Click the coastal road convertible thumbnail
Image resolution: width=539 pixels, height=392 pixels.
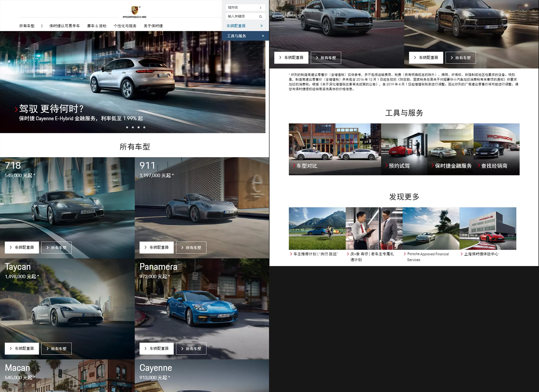click(x=431, y=228)
